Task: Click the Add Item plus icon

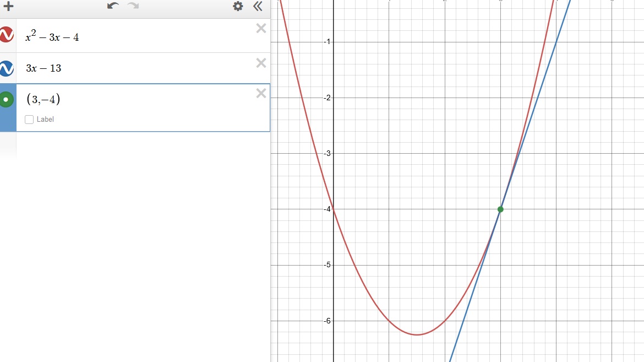Action: [x=8, y=7]
